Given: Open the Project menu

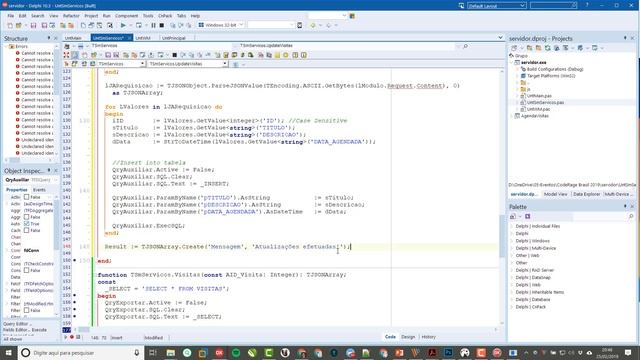Looking at the screenshot, I should pyautogui.click(x=91, y=16).
